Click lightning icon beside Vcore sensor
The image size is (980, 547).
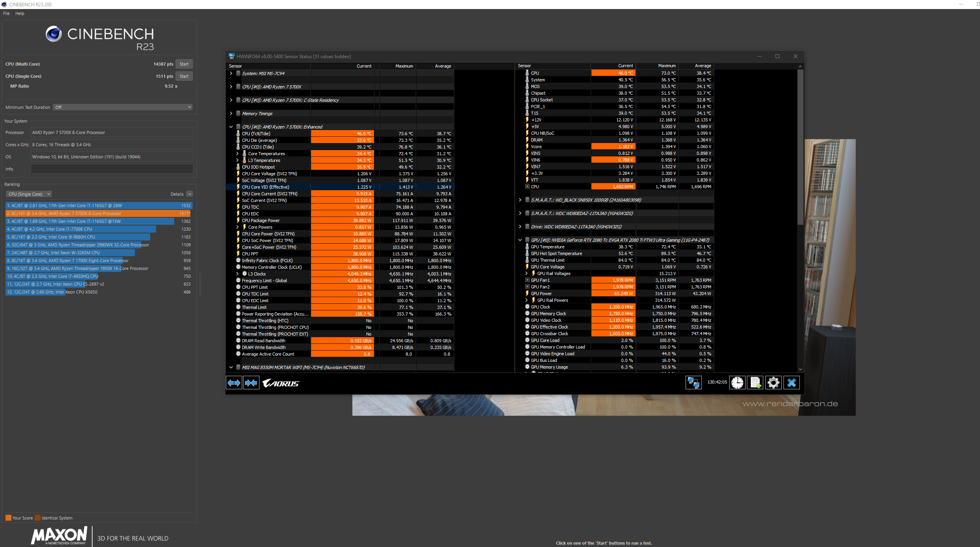pos(527,147)
